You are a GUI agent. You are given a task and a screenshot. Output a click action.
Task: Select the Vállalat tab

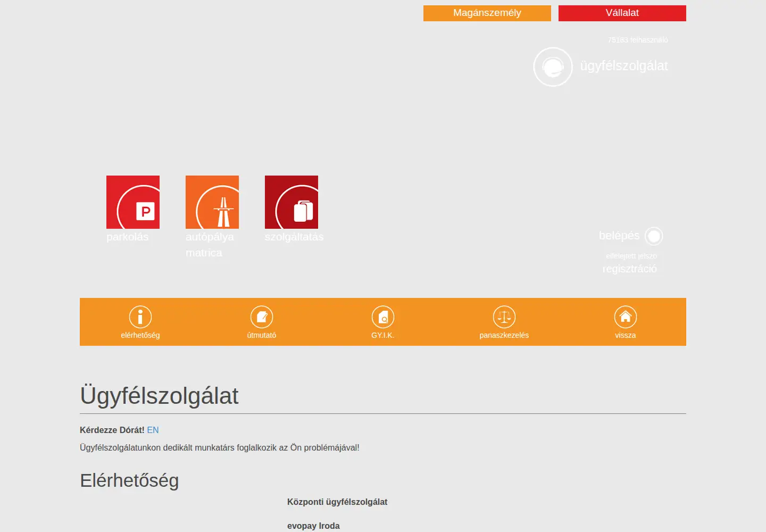tap(622, 13)
